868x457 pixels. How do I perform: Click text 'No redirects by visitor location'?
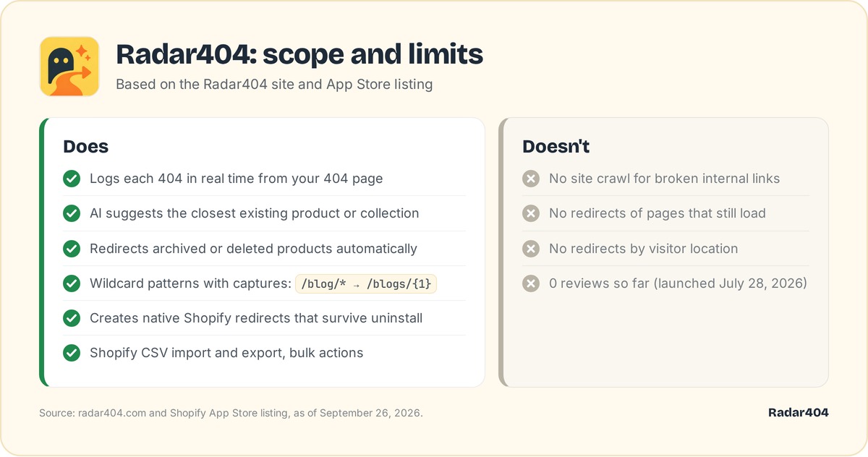pyautogui.click(x=644, y=248)
